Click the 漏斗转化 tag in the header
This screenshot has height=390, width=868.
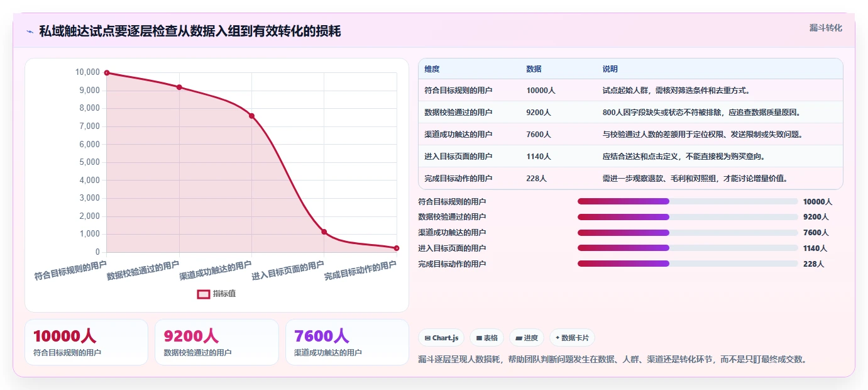(x=825, y=28)
